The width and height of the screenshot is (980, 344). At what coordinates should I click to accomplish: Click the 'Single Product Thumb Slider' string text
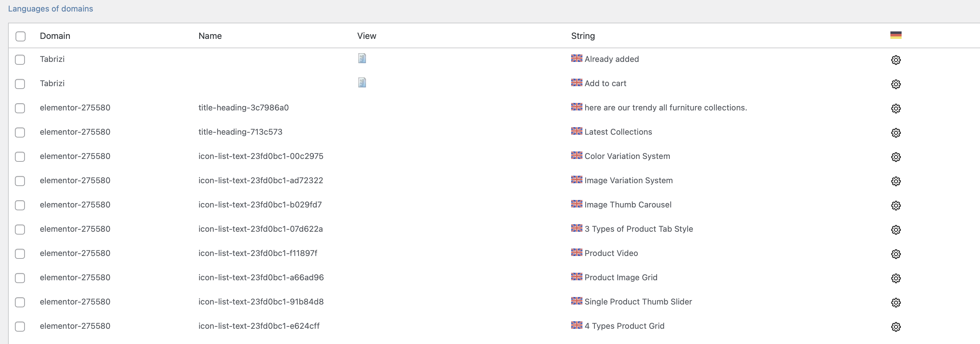click(638, 302)
